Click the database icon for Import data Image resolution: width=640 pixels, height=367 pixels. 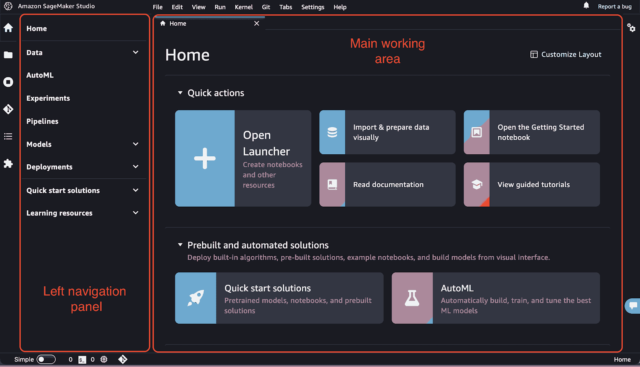(332, 132)
